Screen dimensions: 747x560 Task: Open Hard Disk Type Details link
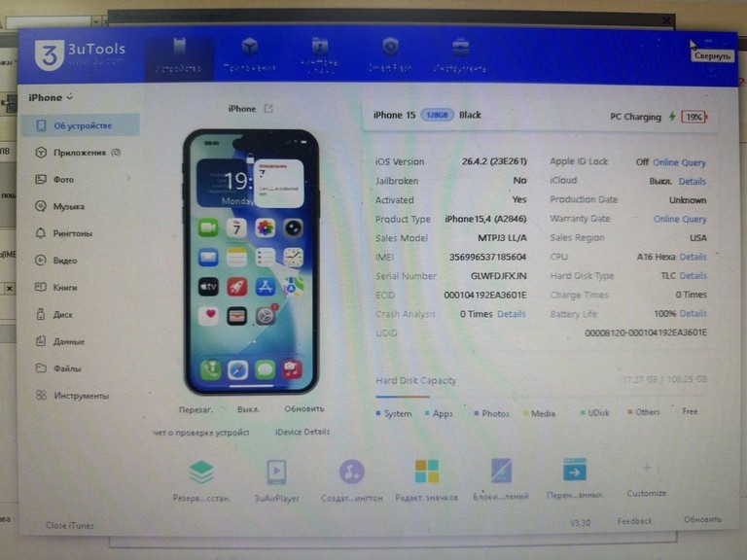[693, 276]
